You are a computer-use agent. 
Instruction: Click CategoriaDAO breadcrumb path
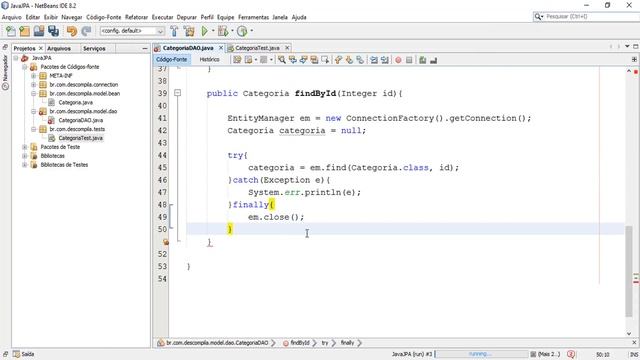(217, 343)
